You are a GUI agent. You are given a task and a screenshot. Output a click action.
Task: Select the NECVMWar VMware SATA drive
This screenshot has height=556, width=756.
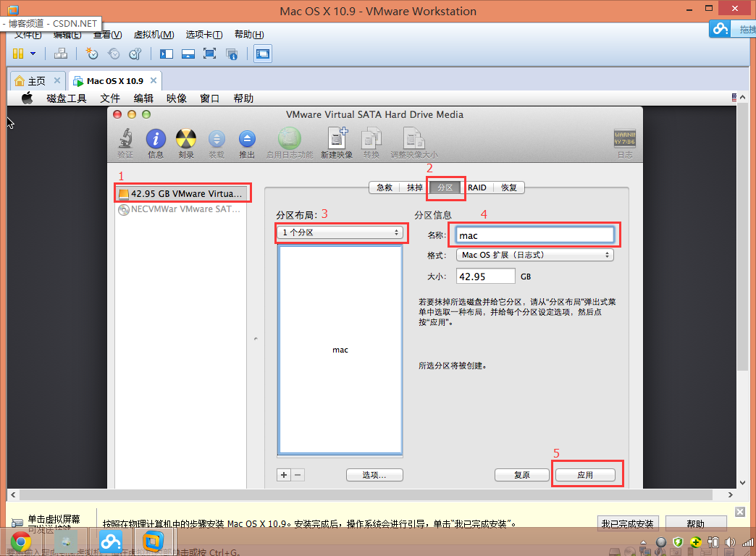point(180,209)
